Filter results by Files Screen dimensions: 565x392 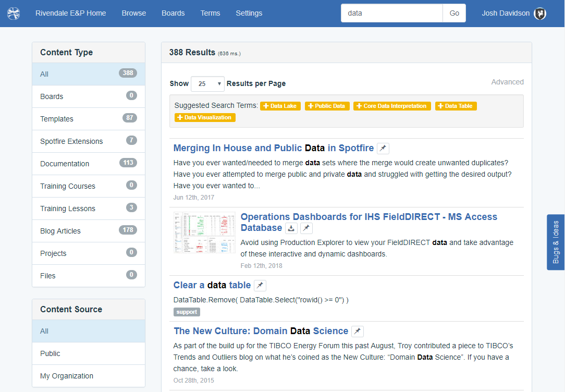point(89,276)
